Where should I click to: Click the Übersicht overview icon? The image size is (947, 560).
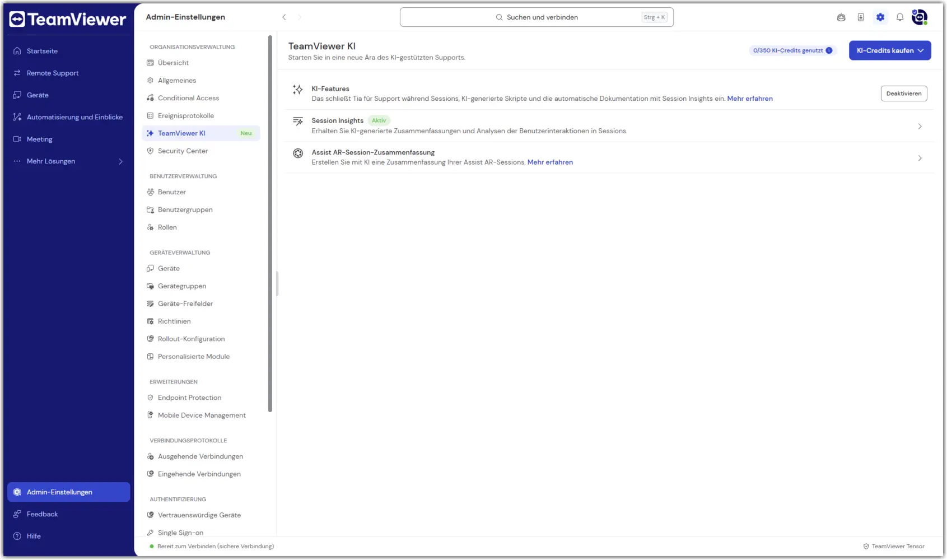pyautogui.click(x=150, y=63)
